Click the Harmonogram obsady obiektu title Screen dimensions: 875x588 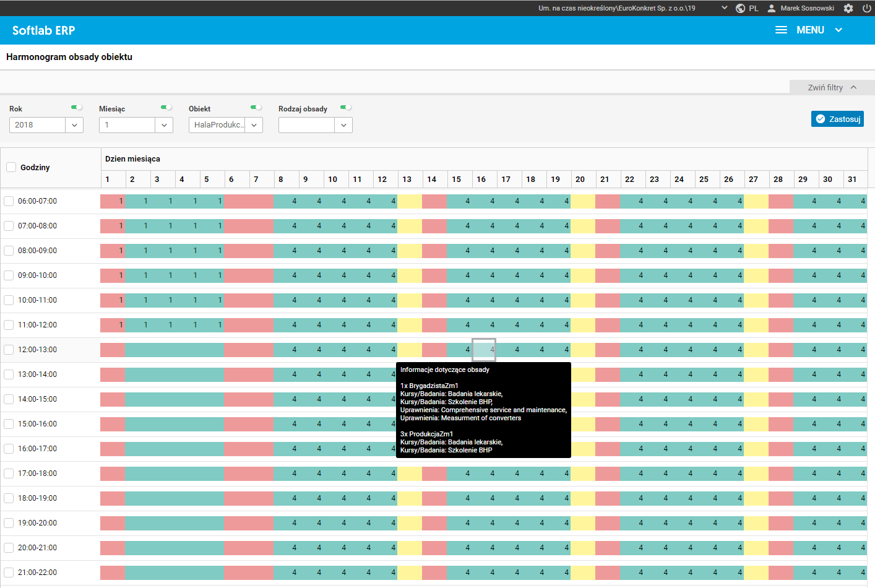click(x=69, y=57)
